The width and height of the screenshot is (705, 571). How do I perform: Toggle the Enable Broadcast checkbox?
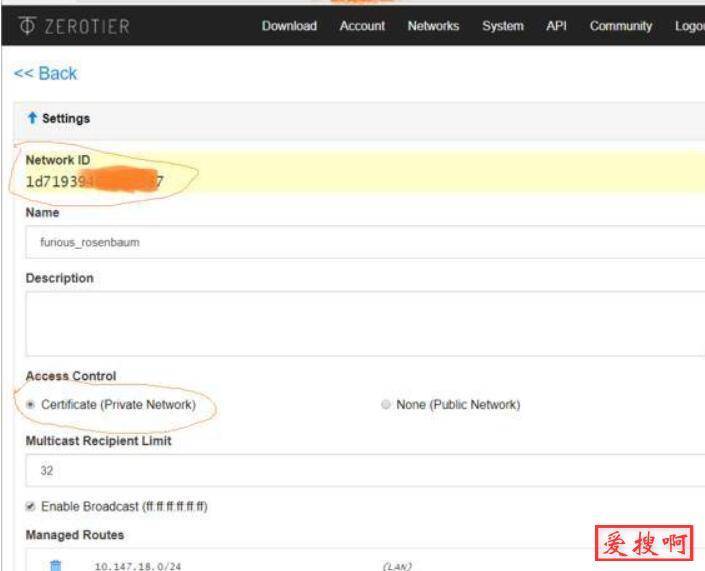pos(30,507)
